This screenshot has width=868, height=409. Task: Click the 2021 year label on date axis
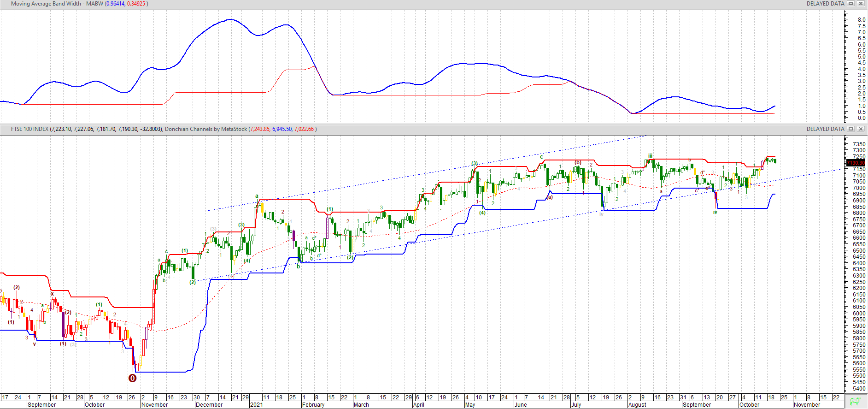pyautogui.click(x=256, y=405)
